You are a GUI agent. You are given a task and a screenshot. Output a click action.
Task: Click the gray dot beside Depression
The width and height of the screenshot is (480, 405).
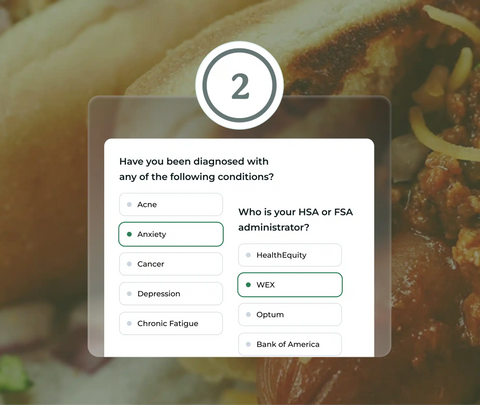click(129, 294)
